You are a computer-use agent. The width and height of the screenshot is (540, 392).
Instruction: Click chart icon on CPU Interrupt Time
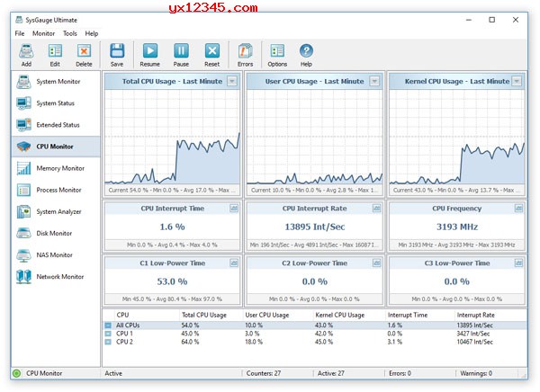coord(234,209)
